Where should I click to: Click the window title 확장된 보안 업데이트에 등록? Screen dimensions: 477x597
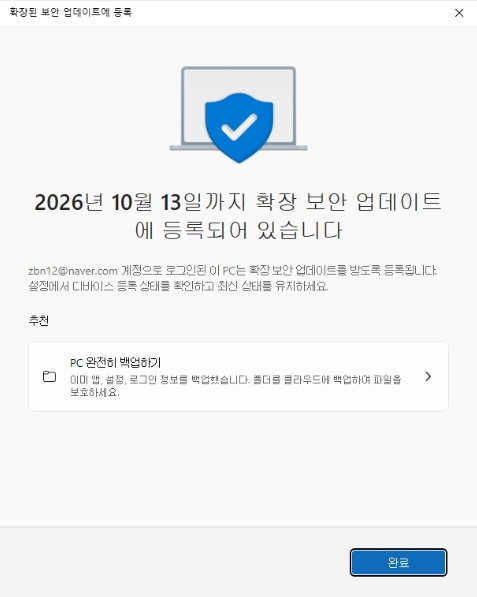tap(70, 13)
